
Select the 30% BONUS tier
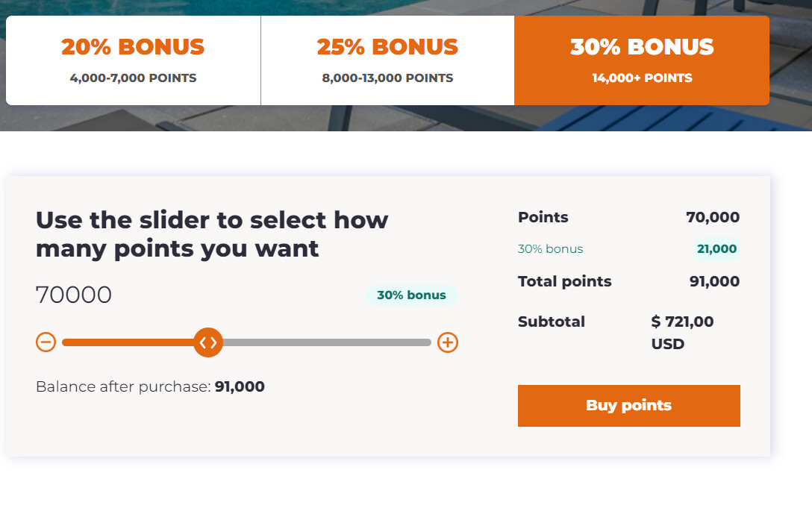coord(642,60)
